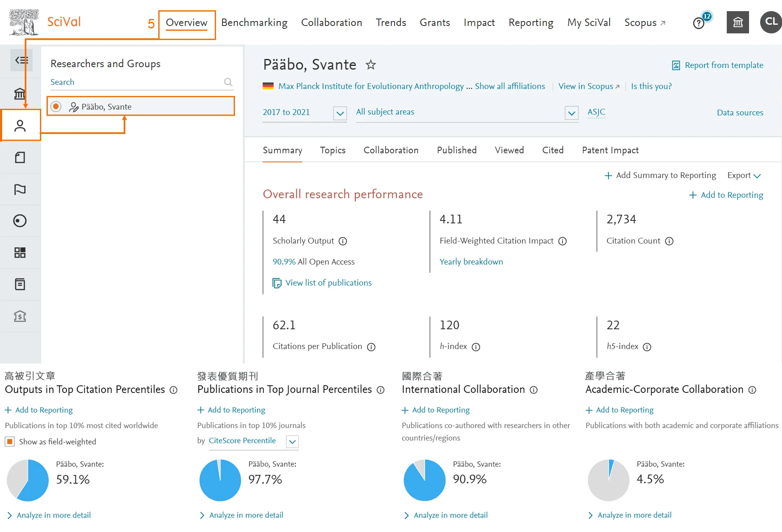
Task: Click View list of publications link
Action: coord(329,283)
